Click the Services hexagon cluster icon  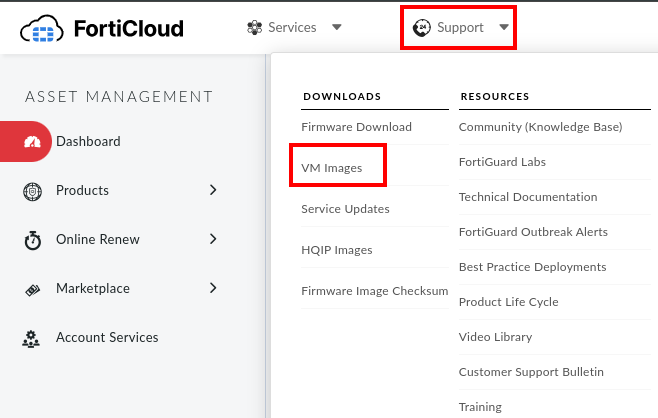click(255, 27)
